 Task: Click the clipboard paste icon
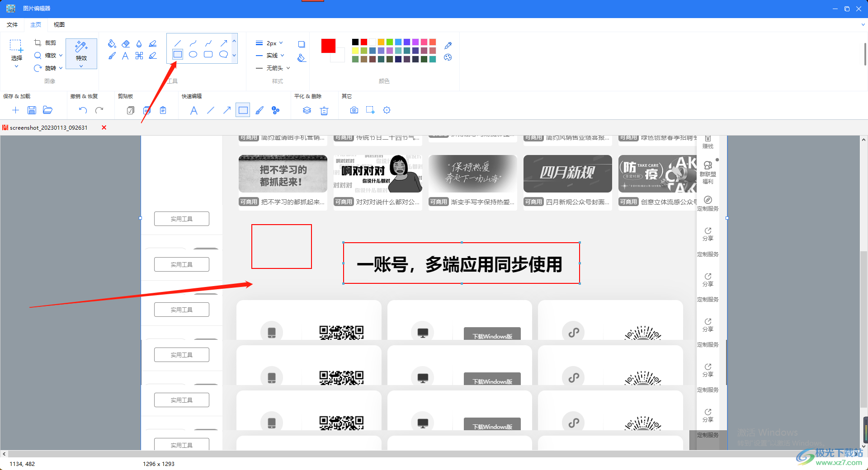[163, 110]
